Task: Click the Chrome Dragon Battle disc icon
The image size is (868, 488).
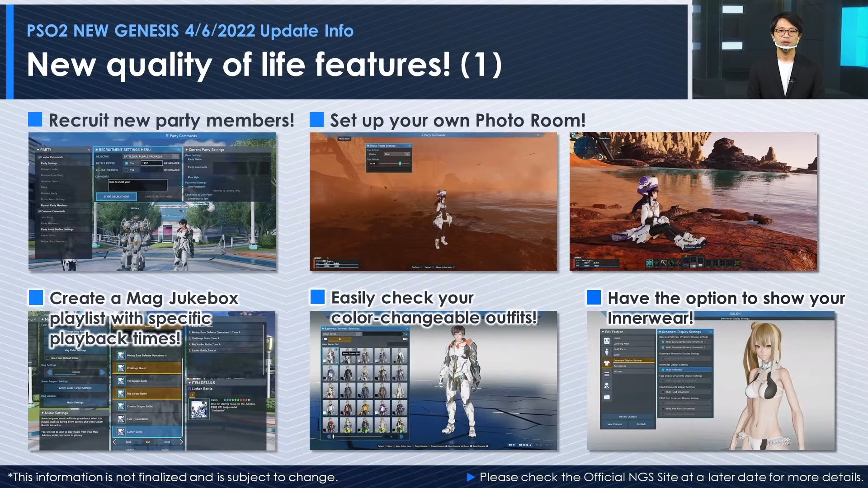Action: click(121, 406)
